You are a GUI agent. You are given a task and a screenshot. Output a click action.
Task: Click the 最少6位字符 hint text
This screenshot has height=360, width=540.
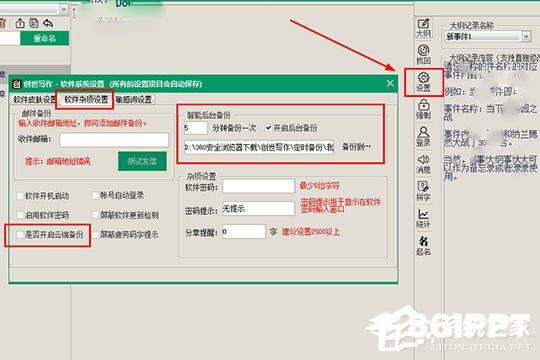click(319, 186)
